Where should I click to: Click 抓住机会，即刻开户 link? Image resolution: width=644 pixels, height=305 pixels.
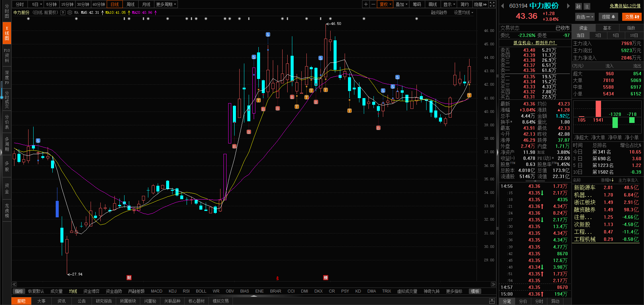pyautogui.click(x=535, y=43)
